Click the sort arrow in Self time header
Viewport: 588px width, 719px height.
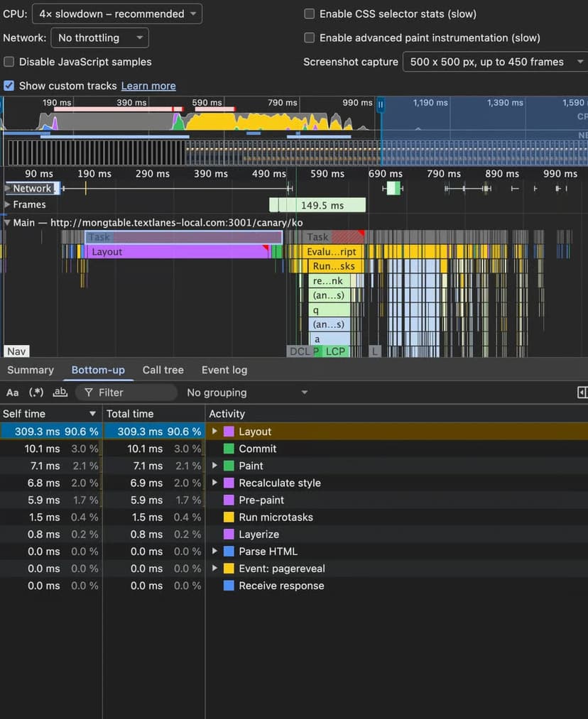92,414
